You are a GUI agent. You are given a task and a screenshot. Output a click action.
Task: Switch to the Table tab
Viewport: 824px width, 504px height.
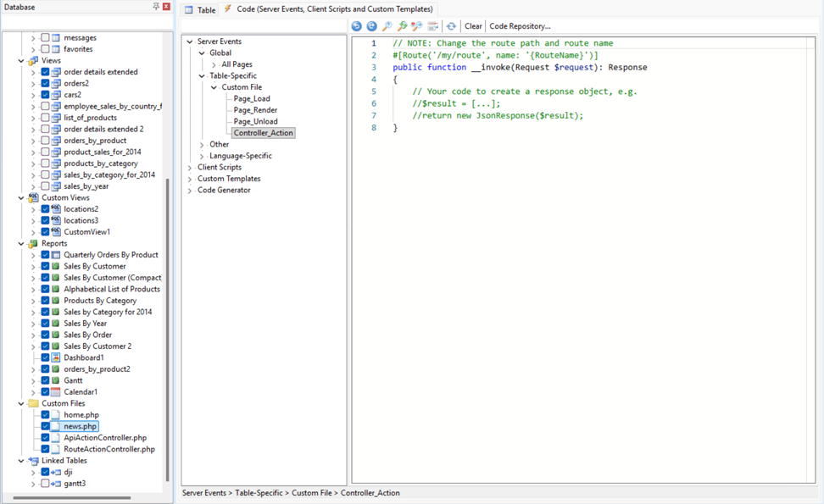(x=200, y=10)
